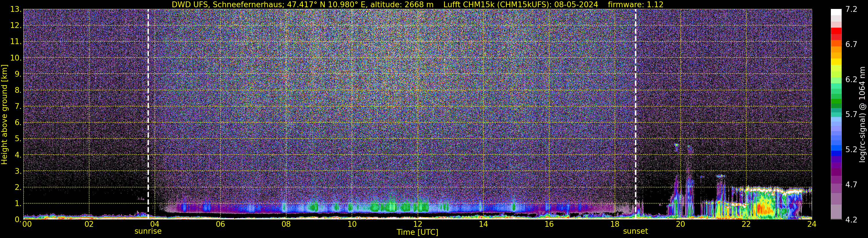Click the 'Time [UTC]' axis label
Viewport: 868px width, 238px height.
417,232
